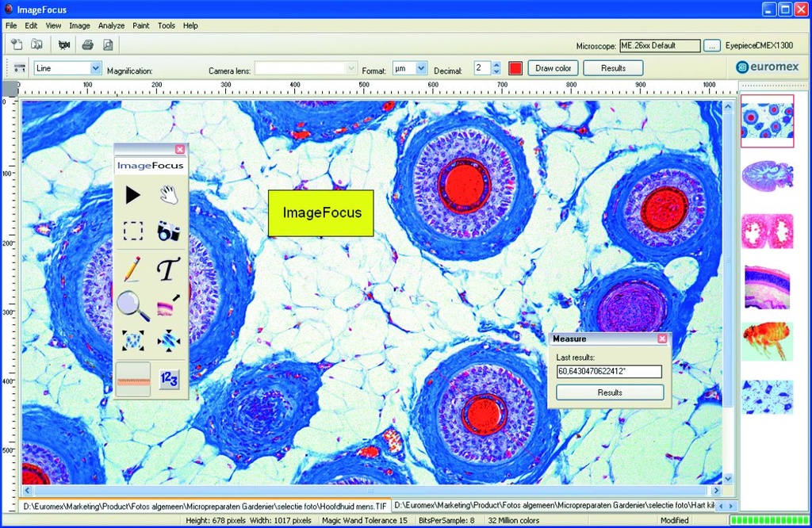Click the Microscope name field

tap(660, 45)
